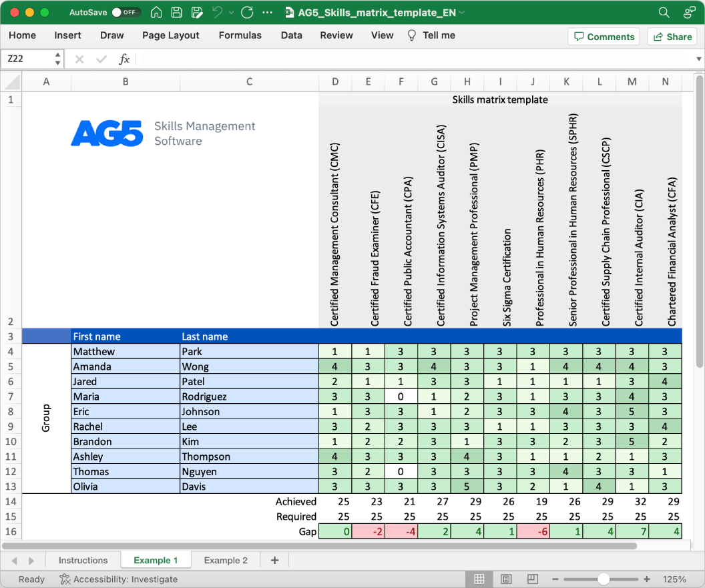Click the Save icon in title bar
The height and width of the screenshot is (588, 705).
tap(176, 13)
